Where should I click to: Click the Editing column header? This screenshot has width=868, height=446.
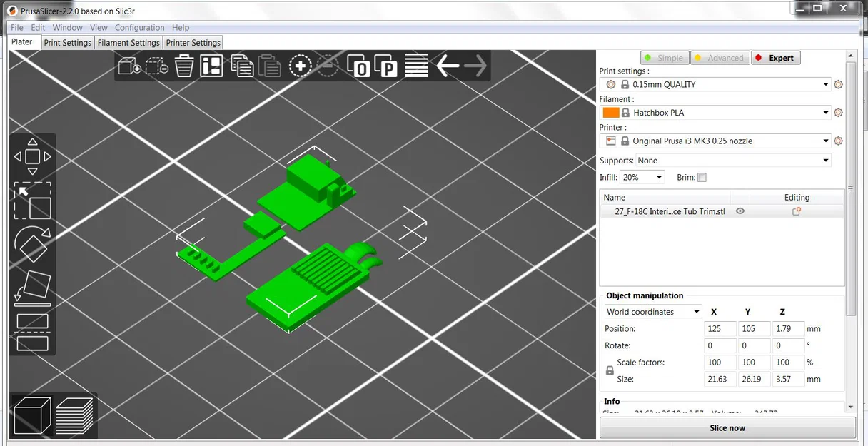(797, 197)
